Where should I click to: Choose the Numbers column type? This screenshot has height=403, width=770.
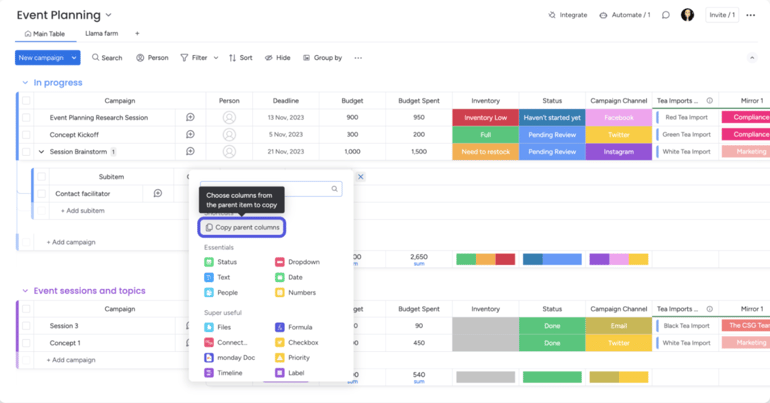[x=296, y=293]
